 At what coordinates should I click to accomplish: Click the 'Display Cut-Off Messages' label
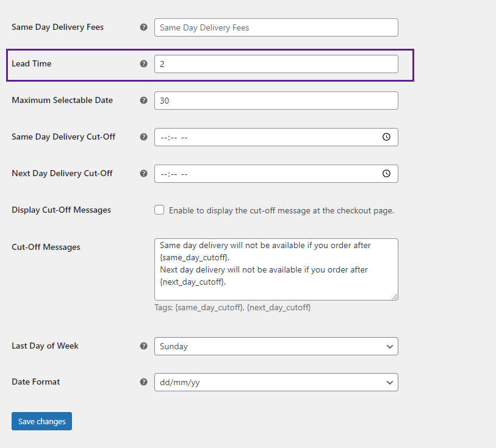pos(62,210)
